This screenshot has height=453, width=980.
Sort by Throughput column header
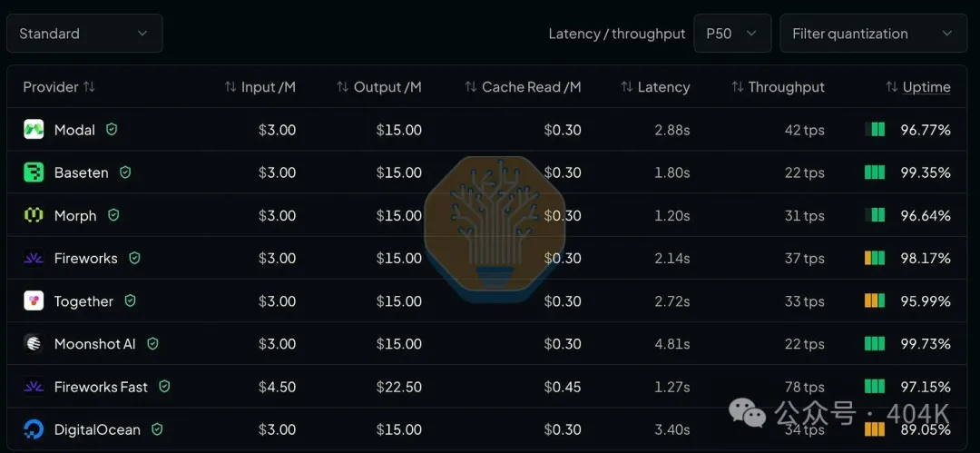779,87
